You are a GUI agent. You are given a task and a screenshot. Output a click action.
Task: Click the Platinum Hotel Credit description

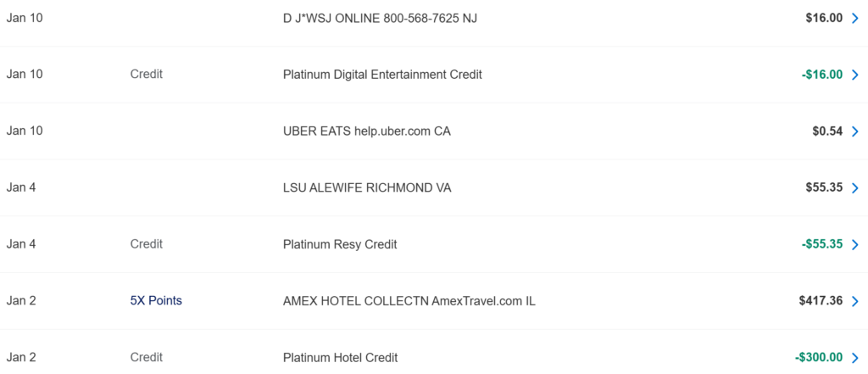click(x=340, y=358)
